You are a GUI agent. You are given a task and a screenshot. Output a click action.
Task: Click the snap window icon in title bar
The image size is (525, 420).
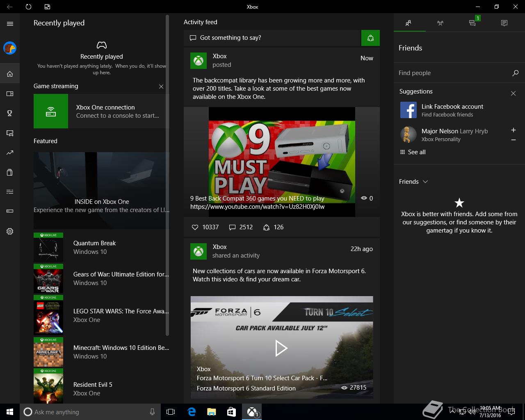tap(47, 7)
